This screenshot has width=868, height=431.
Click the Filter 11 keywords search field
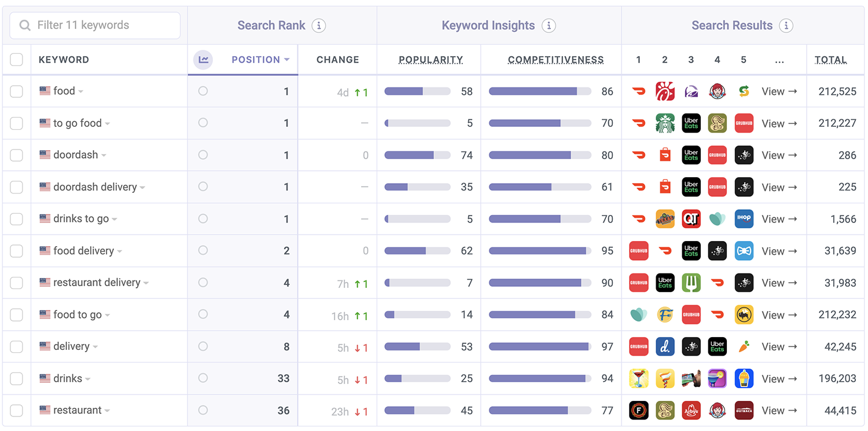coord(95,25)
